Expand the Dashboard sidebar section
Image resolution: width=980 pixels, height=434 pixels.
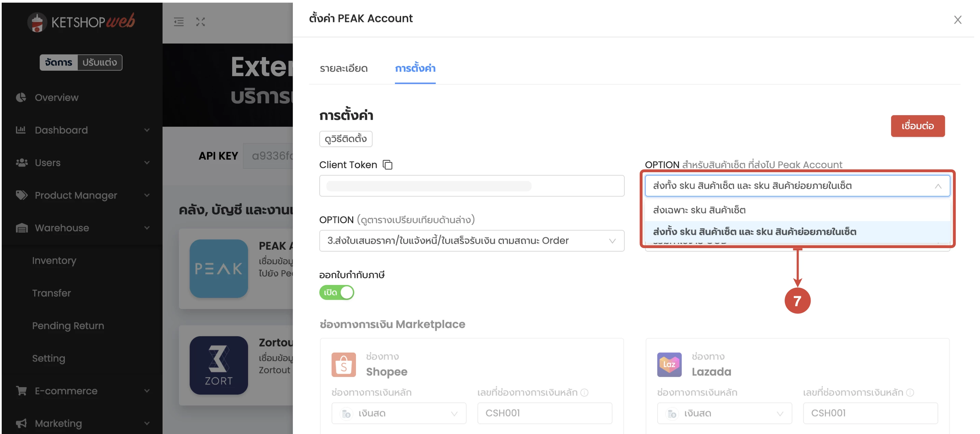point(61,130)
